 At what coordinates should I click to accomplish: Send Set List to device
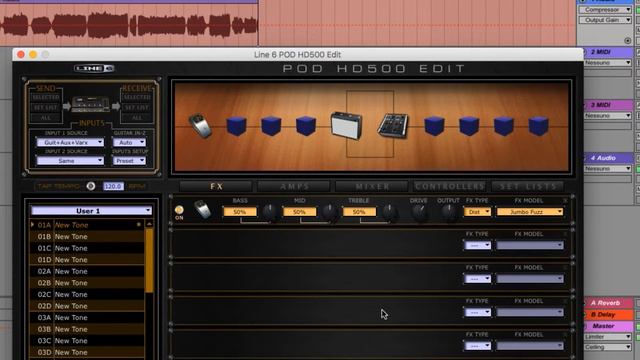(x=46, y=108)
